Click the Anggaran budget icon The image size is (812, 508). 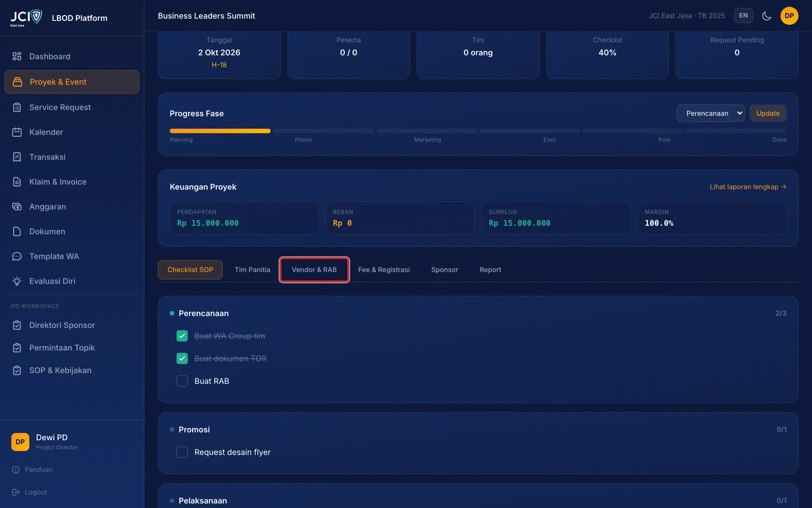17,207
